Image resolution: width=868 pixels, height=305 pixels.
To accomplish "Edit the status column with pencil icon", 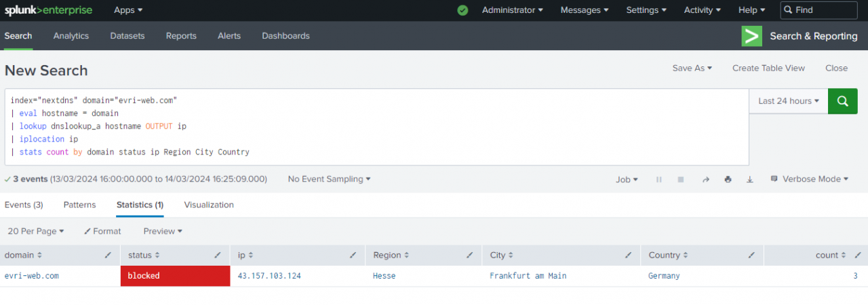I will pyautogui.click(x=217, y=256).
